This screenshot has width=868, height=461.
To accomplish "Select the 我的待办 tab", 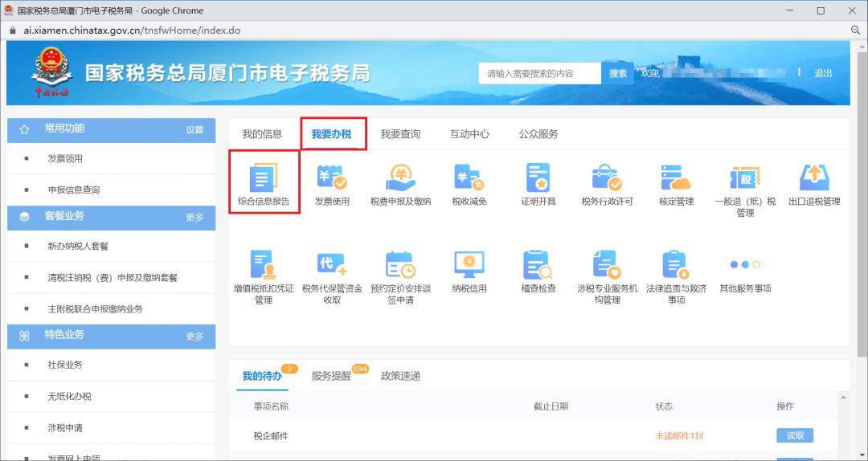I will click(262, 377).
